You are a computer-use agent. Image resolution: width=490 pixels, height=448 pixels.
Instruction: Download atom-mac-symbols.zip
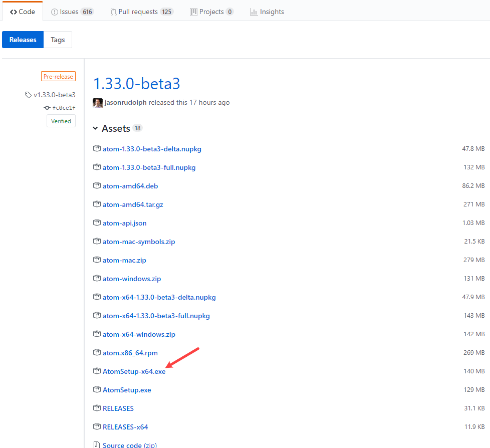click(x=139, y=242)
